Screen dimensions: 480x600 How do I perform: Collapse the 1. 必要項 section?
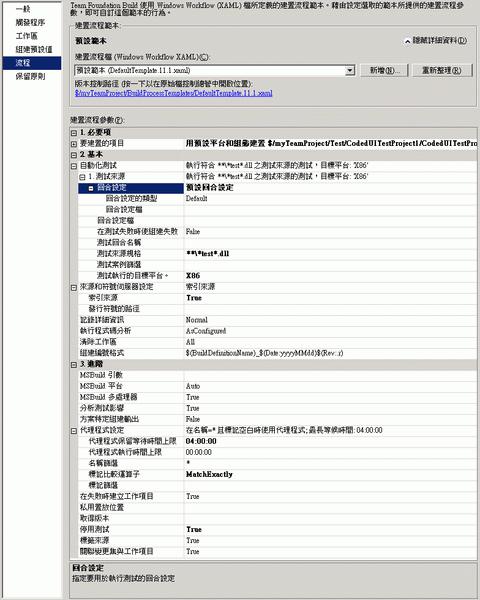pos(74,133)
